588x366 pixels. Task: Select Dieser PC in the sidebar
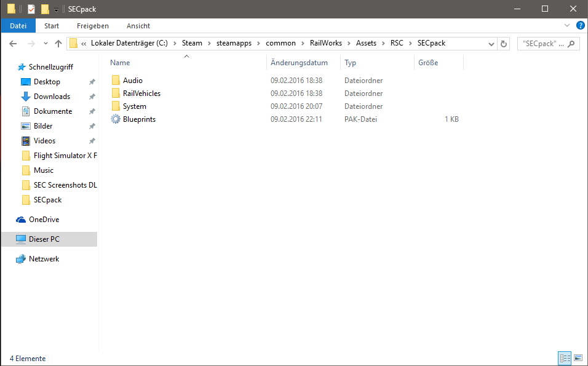click(x=49, y=239)
